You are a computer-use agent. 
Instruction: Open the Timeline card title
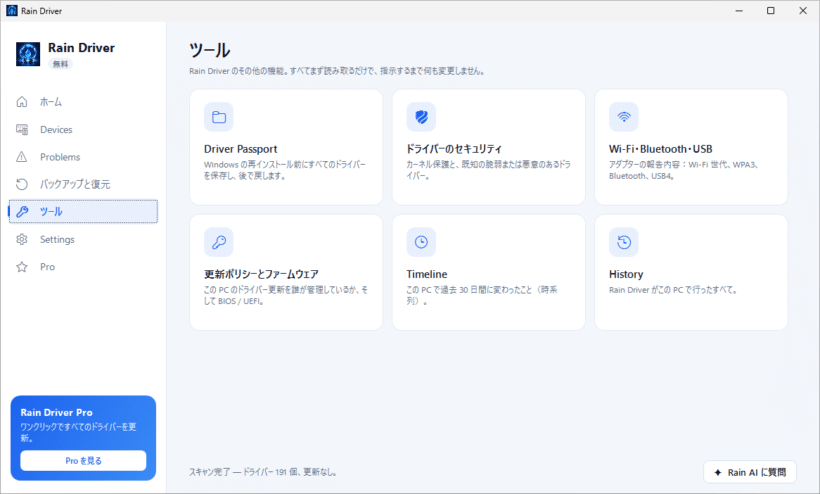coord(427,274)
